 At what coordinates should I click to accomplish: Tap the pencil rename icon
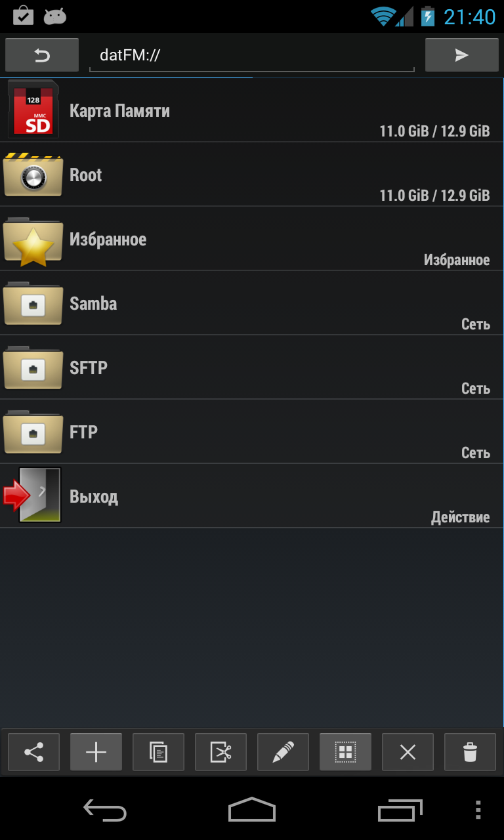283,752
